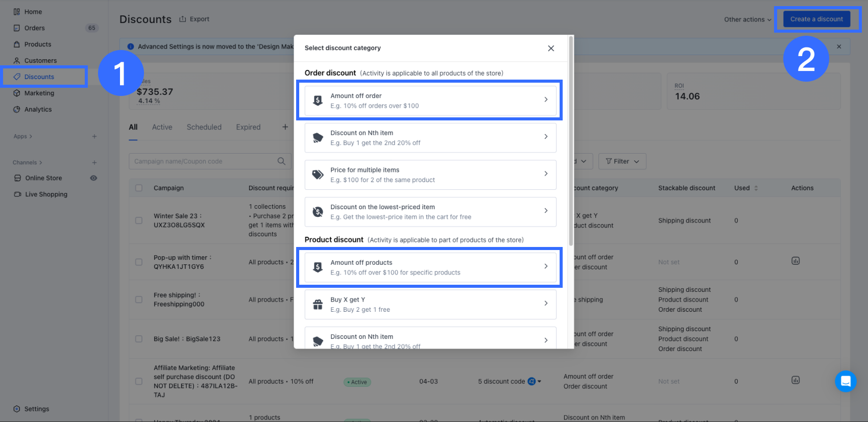Open the Filter dropdown
This screenshot has height=422, width=868.
(x=622, y=161)
